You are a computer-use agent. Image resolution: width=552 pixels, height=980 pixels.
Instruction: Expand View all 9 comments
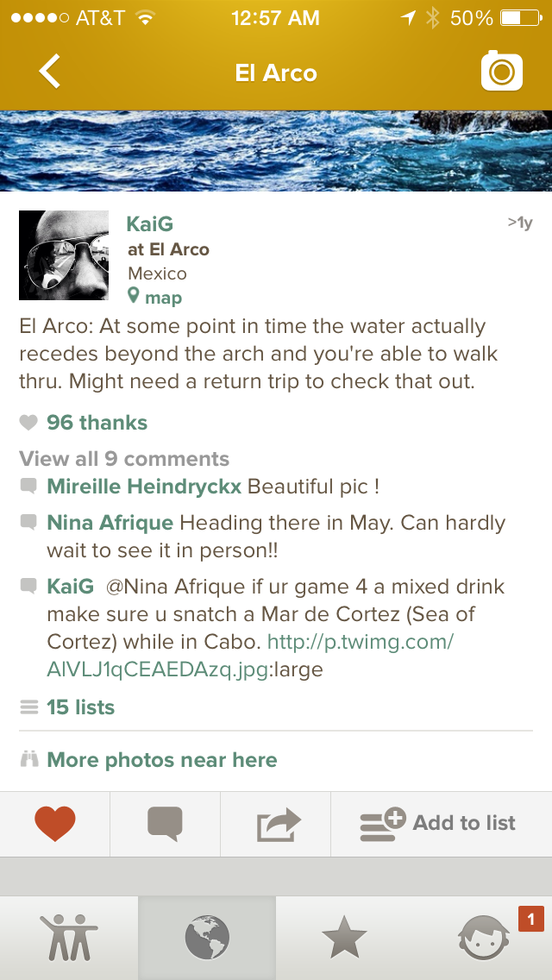(124, 459)
